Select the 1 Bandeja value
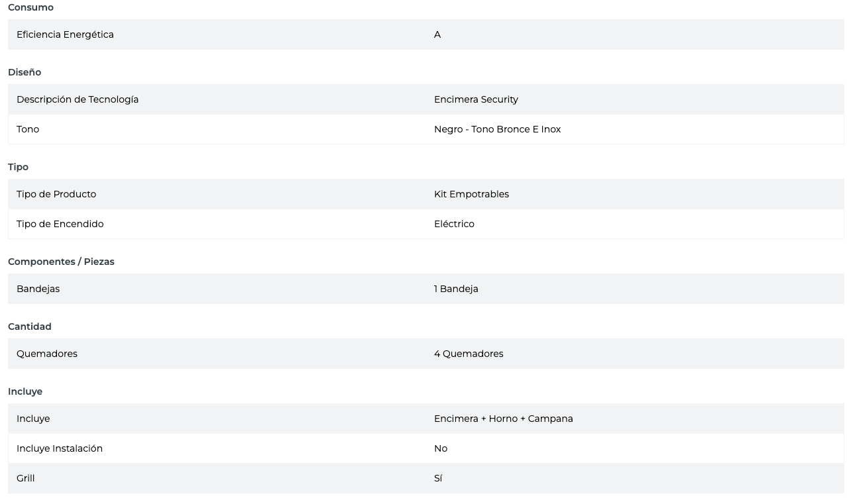Screen dimensions: 847x504 tap(456, 289)
